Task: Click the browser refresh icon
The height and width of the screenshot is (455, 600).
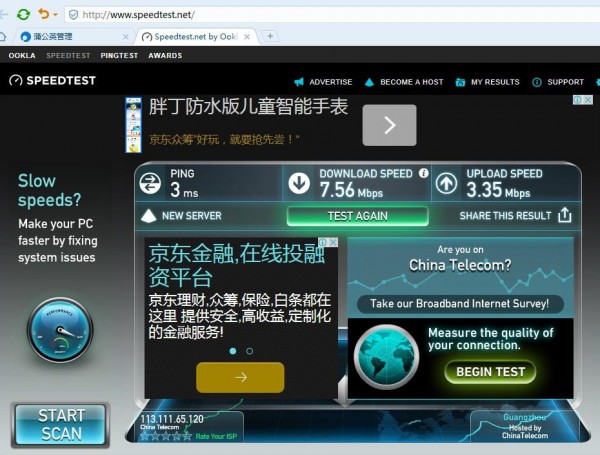Action: click(23, 15)
